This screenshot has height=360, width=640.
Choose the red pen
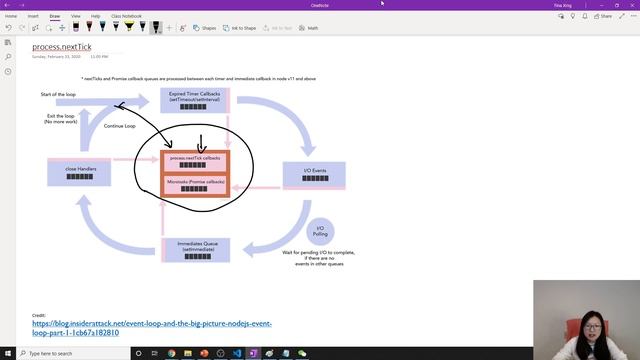click(89, 27)
